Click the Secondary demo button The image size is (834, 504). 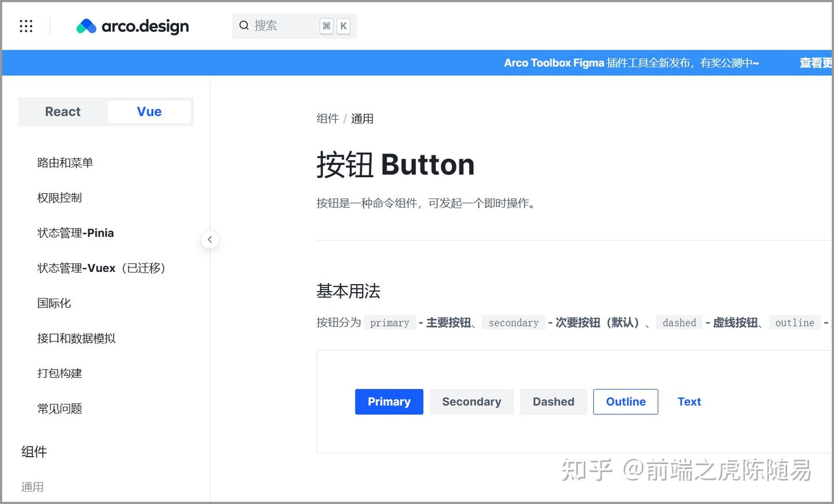point(471,402)
